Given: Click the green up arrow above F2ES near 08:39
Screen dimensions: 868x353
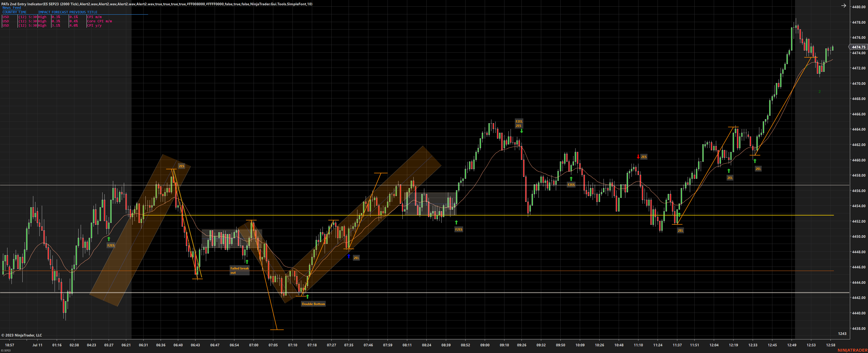Looking at the screenshot, I should 457,222.
